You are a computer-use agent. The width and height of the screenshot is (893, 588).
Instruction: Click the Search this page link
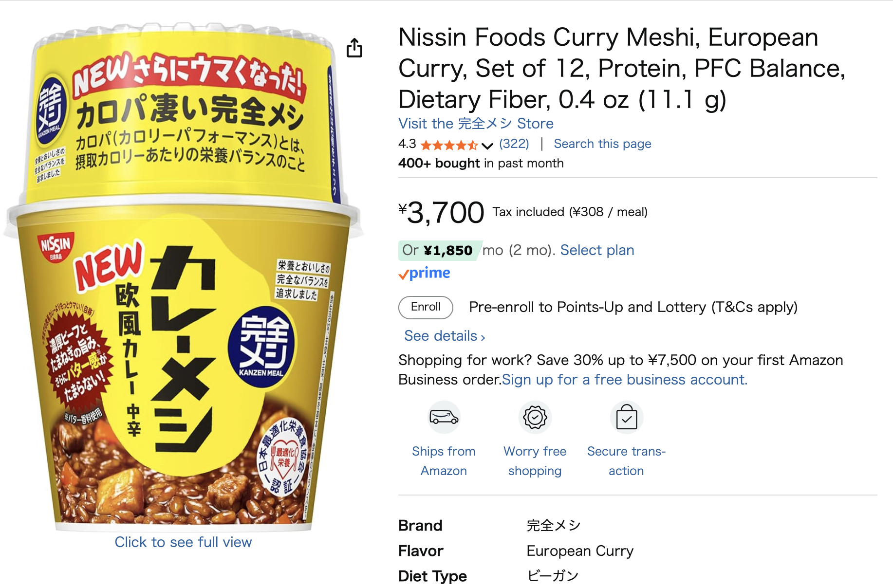[602, 144]
